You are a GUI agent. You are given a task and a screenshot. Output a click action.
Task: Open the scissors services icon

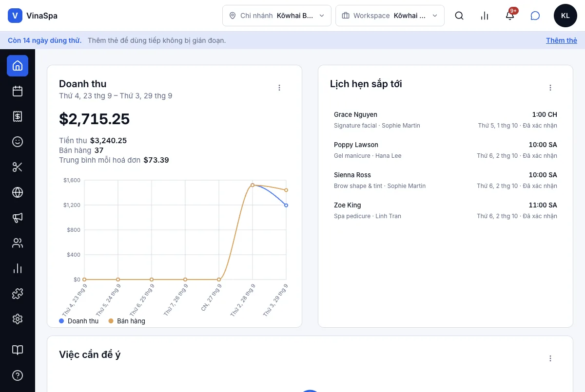(x=18, y=167)
